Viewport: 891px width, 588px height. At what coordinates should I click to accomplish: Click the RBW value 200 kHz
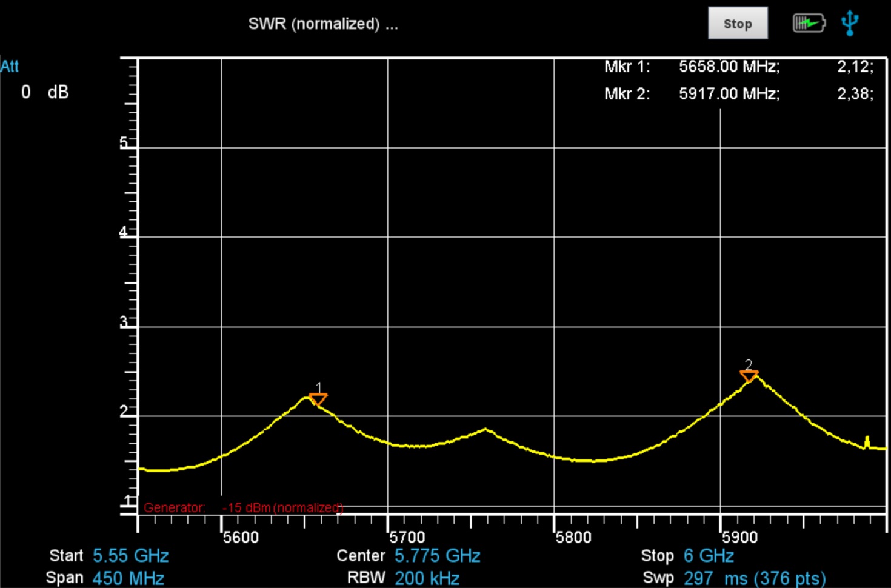click(x=427, y=578)
